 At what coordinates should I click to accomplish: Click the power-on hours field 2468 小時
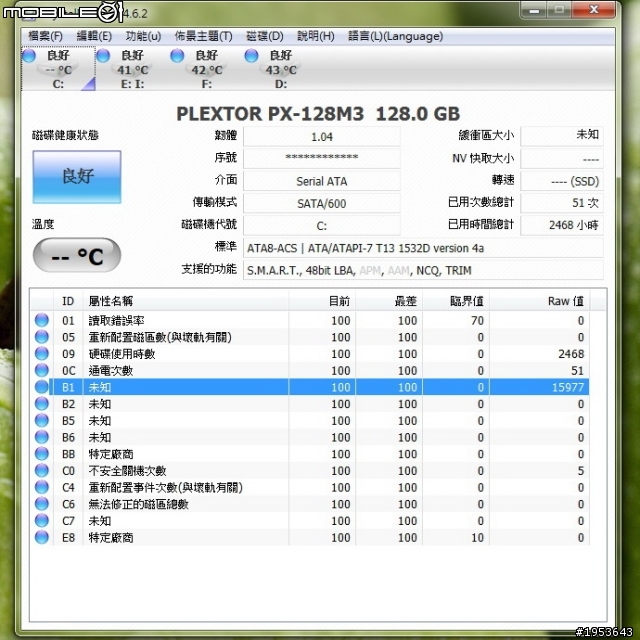[x=562, y=225]
